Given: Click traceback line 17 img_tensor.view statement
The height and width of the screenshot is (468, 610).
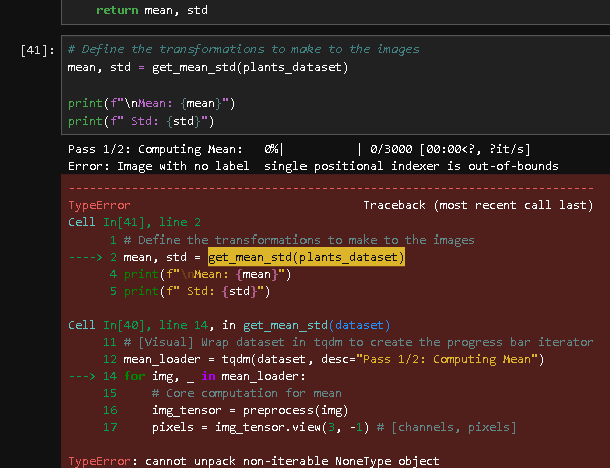Looking at the screenshot, I should click(x=334, y=428).
